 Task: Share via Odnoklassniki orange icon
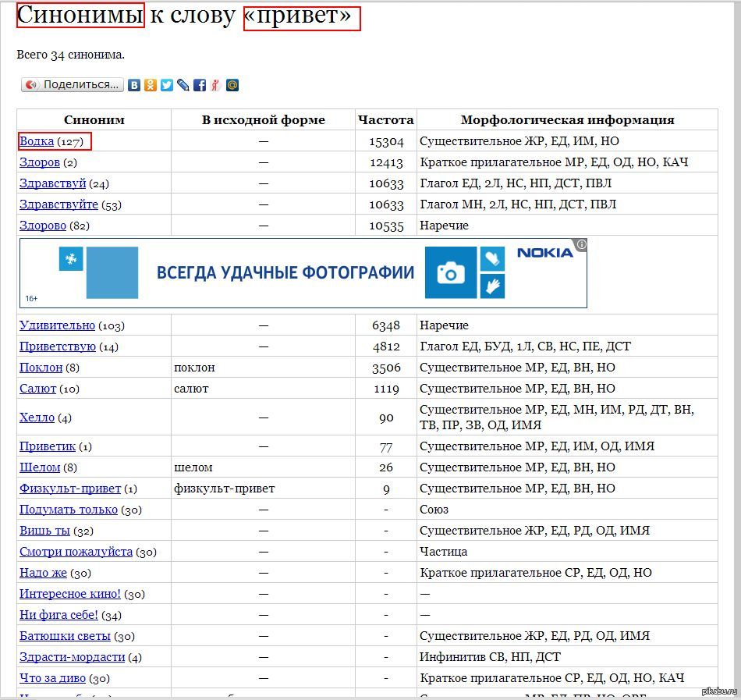coord(151,85)
